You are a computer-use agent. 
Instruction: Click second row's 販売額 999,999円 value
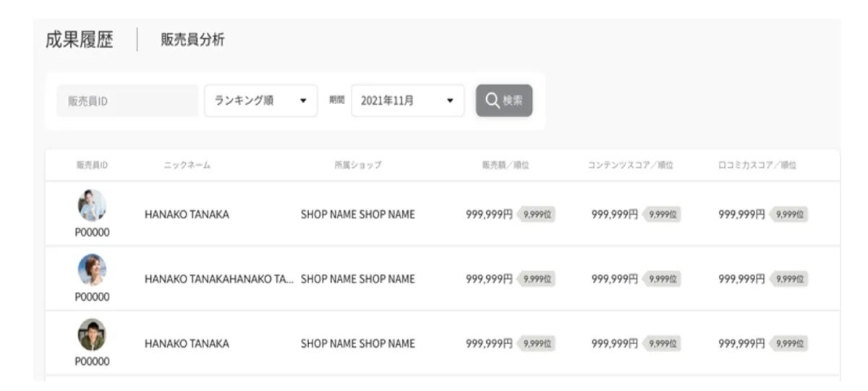tap(489, 279)
